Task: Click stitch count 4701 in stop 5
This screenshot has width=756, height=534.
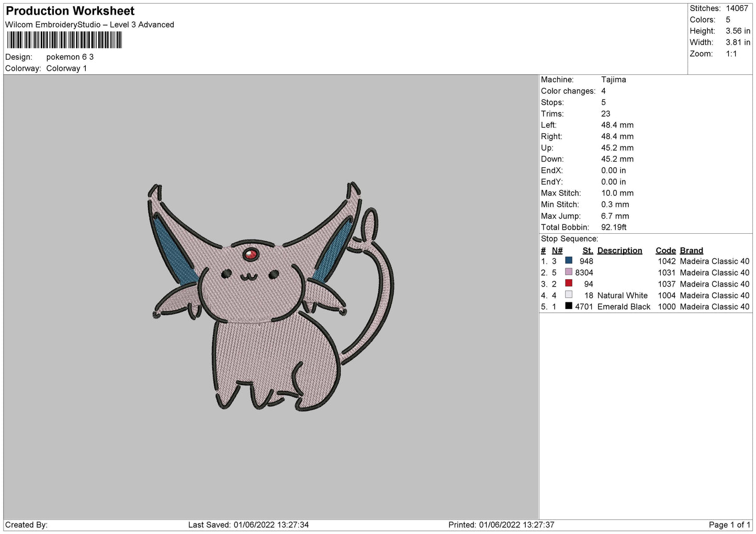Action: [x=584, y=306]
